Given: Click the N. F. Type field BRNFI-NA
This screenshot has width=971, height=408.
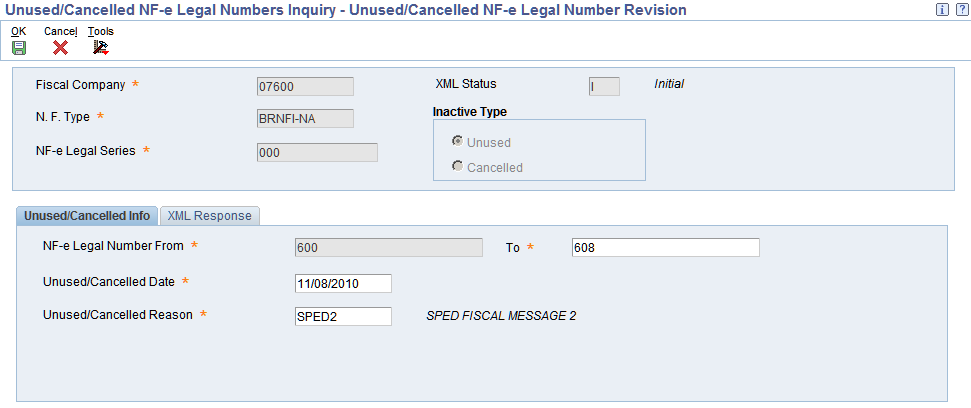Looking at the screenshot, I should pos(305,119).
